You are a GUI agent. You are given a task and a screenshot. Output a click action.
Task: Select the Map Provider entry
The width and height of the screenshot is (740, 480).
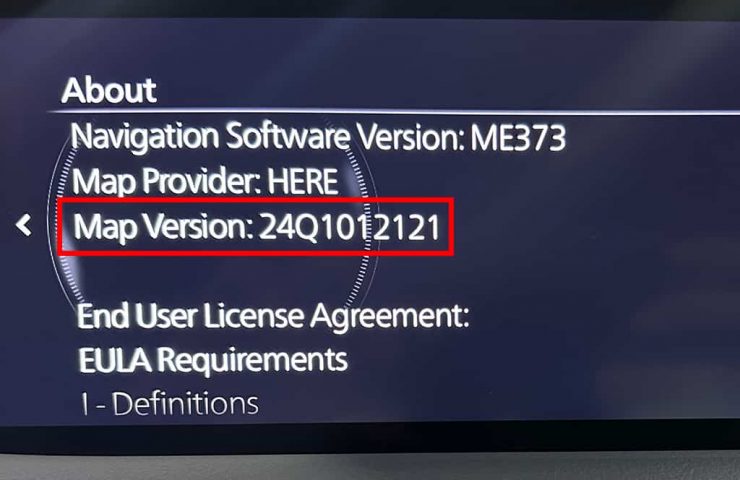[205, 182]
